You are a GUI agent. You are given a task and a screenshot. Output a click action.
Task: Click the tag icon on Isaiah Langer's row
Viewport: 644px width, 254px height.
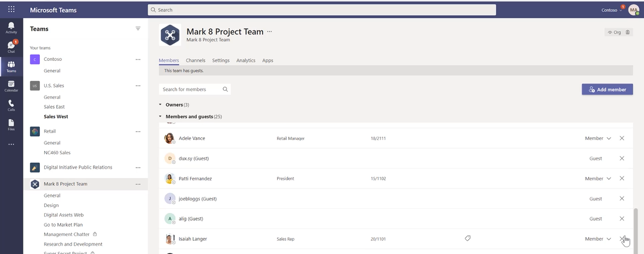click(467, 238)
